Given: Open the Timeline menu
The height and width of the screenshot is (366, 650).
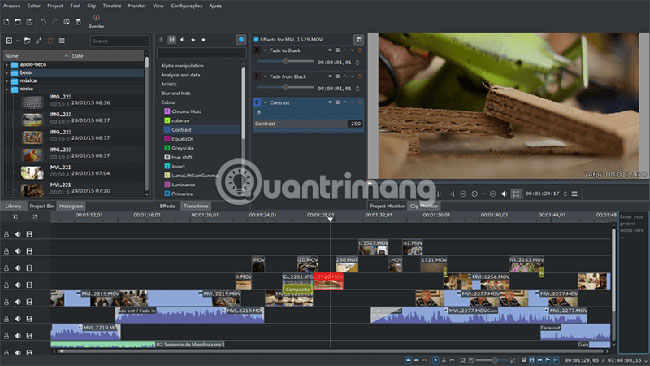Looking at the screenshot, I should [x=112, y=6].
